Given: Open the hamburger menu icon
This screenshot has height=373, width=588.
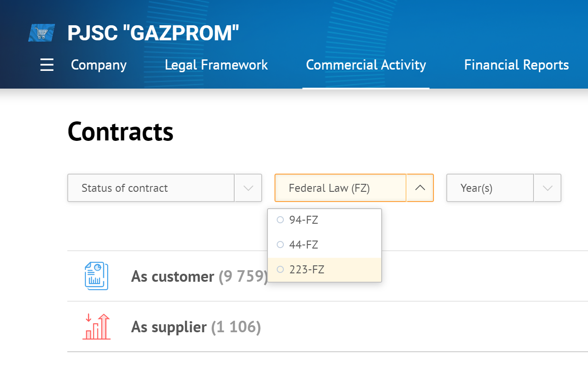Looking at the screenshot, I should point(47,65).
